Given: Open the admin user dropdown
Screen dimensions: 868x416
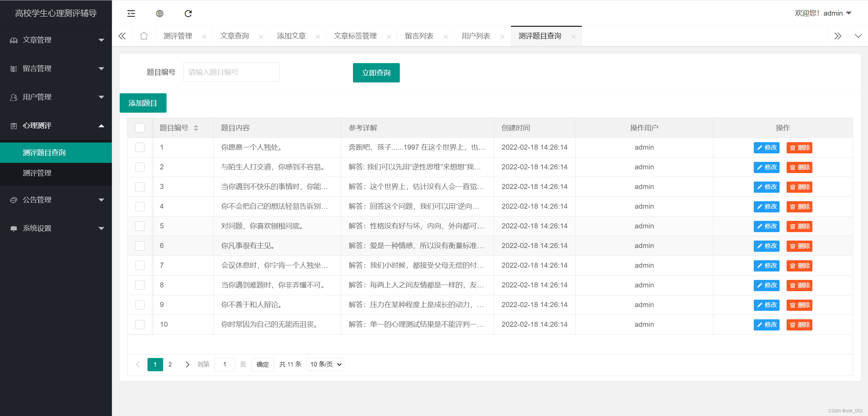Looking at the screenshot, I should click(x=837, y=13).
